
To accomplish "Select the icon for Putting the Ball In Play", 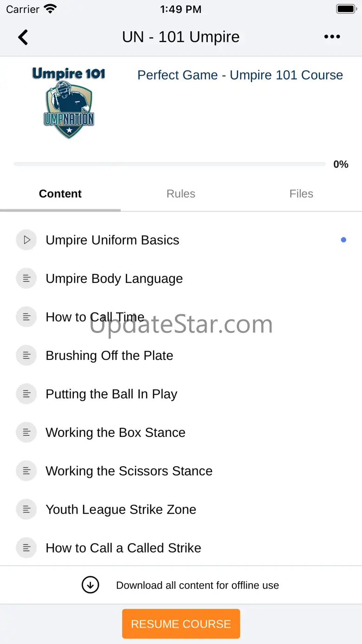I will [26, 394].
